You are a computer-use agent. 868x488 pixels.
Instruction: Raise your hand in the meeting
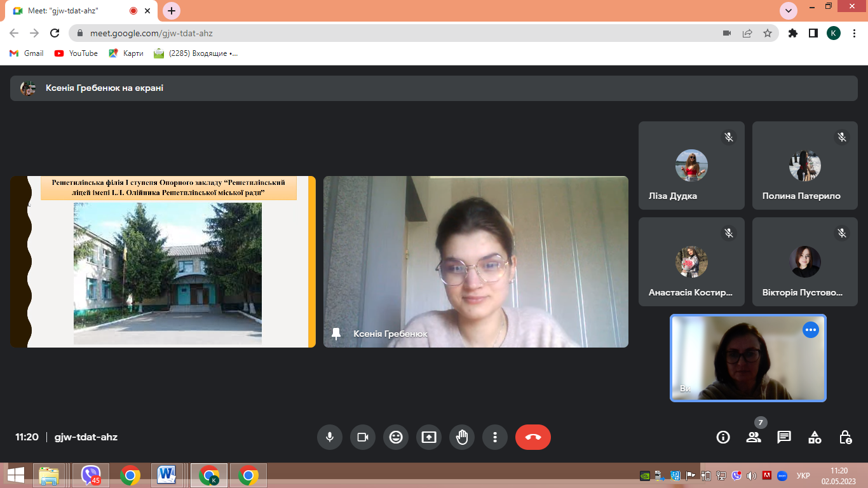click(462, 437)
